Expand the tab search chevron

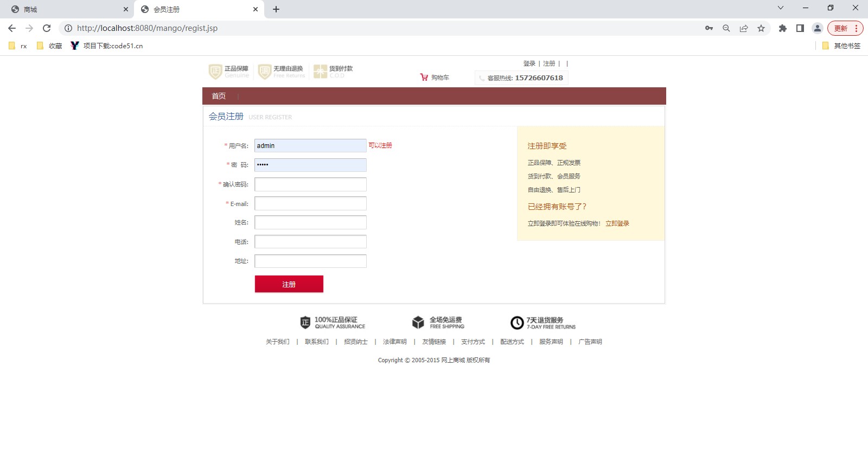[781, 8]
